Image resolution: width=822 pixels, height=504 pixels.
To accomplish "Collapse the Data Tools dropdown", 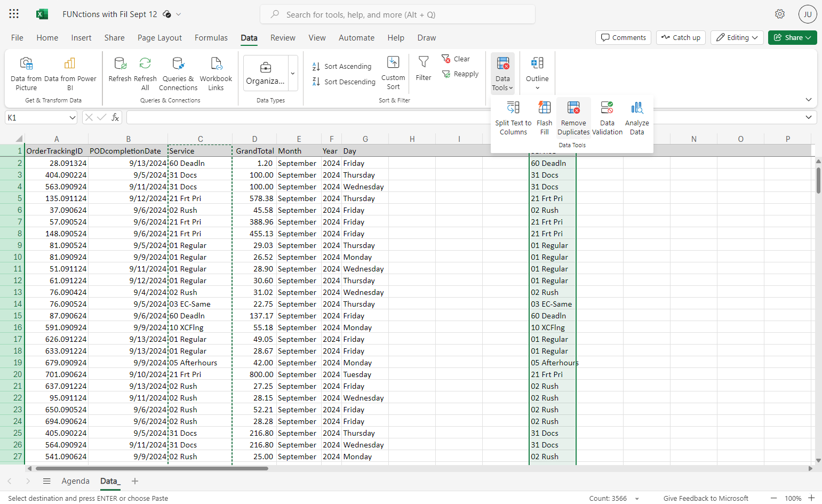I will click(502, 74).
